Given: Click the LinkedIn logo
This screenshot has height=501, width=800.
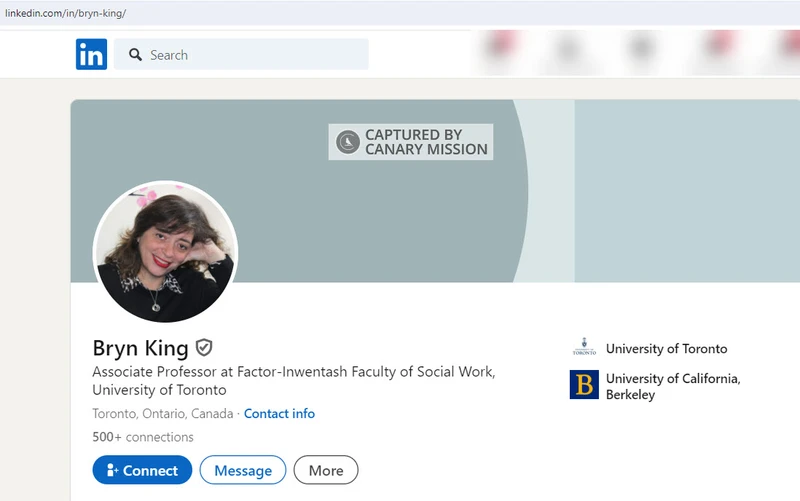Looking at the screenshot, I should point(91,54).
